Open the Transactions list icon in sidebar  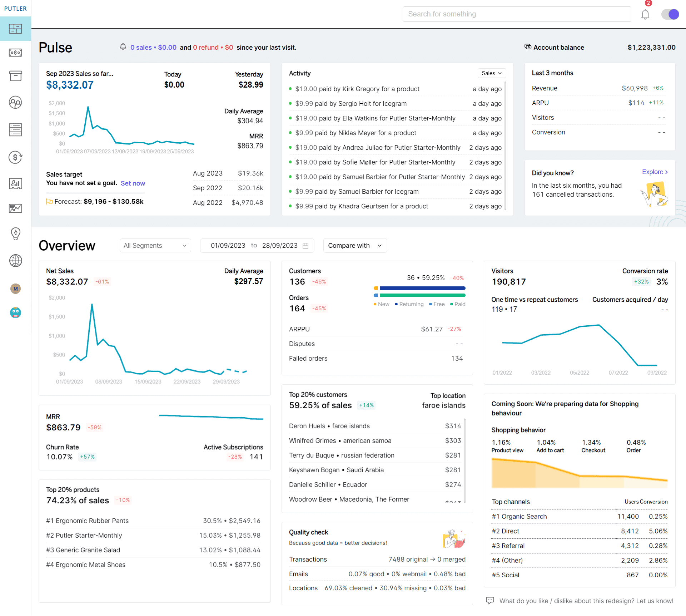point(15,129)
